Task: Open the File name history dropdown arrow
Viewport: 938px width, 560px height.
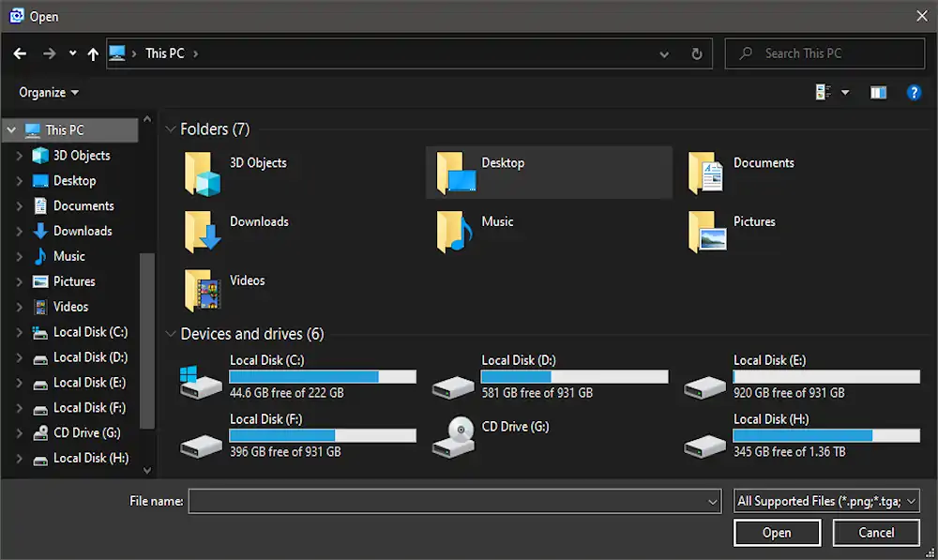Action: 713,502
